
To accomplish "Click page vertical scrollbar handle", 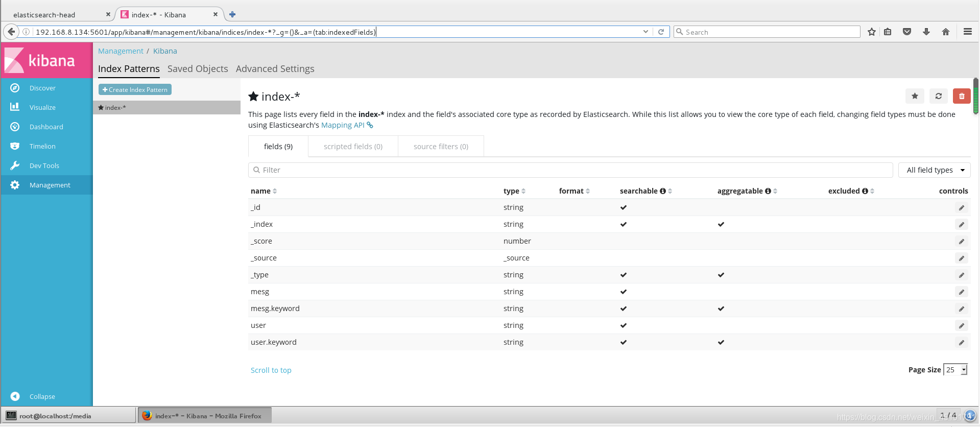I will tap(975, 96).
